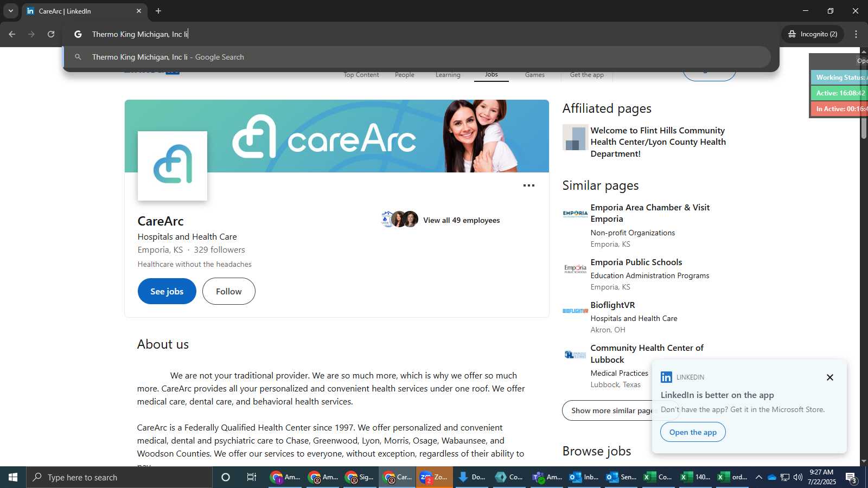This screenshot has height=488, width=868.
Task: Open the Windows Start menu
Action: pyautogui.click(x=13, y=477)
